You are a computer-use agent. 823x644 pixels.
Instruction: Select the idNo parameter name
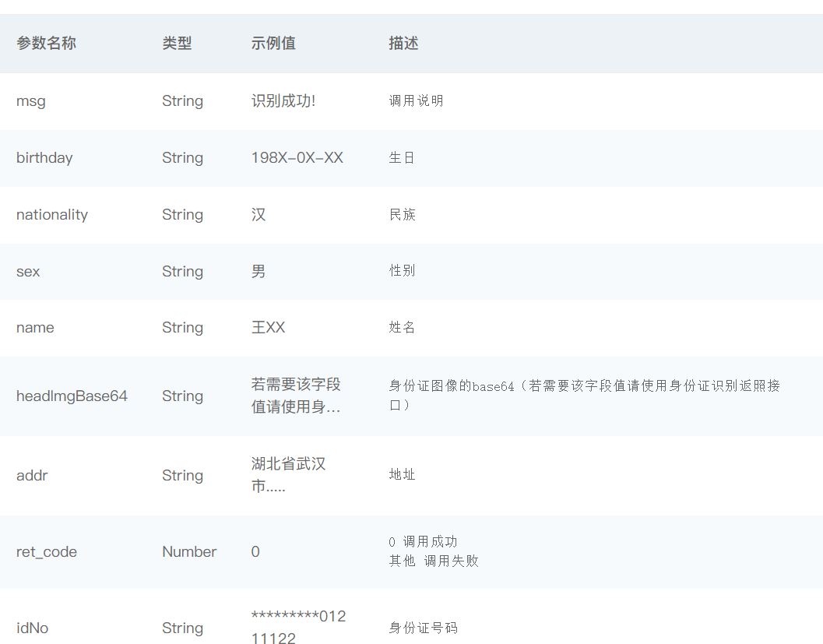[x=32, y=628]
